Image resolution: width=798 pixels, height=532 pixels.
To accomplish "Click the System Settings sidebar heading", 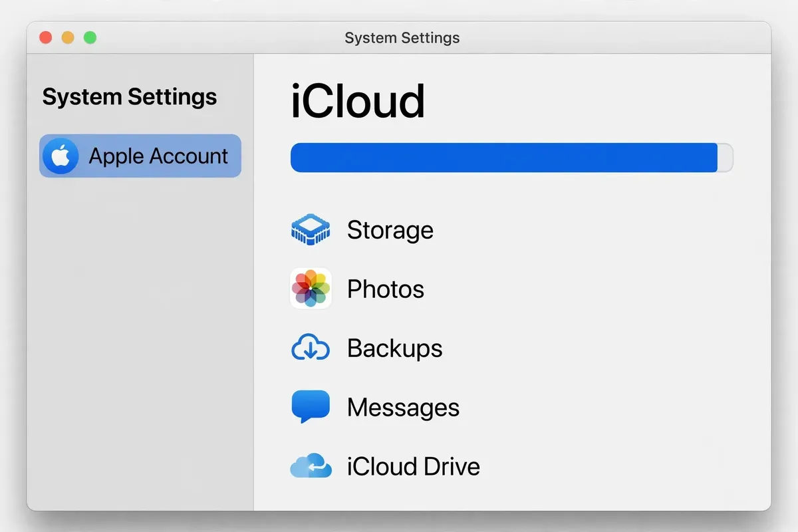I will click(x=130, y=97).
